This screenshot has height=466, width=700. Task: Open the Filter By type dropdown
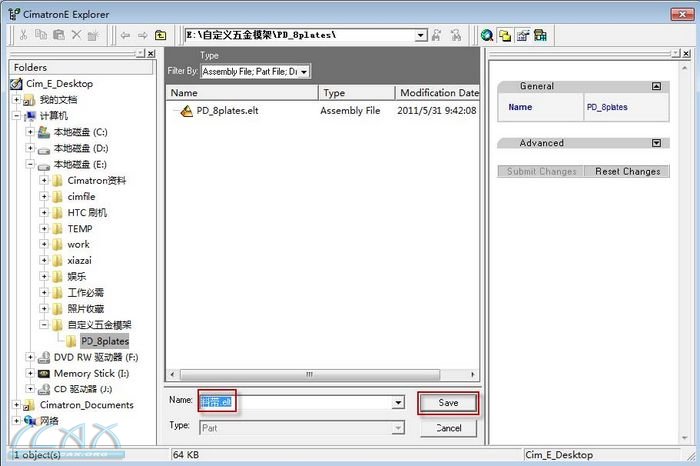click(304, 72)
